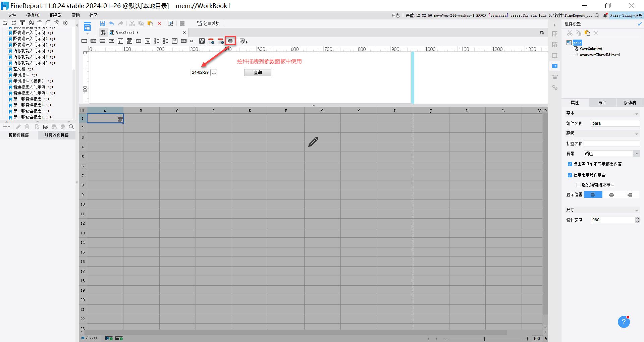Open the 文件 menu
The image size is (644, 342).
12,15
